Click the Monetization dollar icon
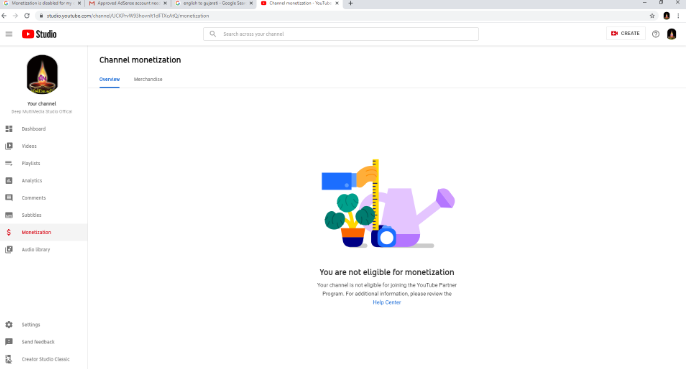 click(9, 232)
